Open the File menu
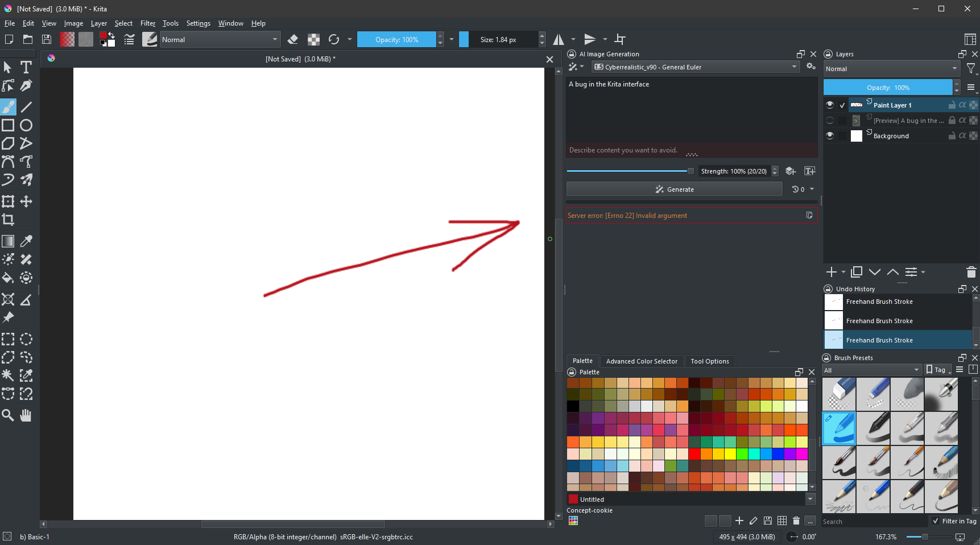The width and height of the screenshot is (980, 545). [10, 23]
